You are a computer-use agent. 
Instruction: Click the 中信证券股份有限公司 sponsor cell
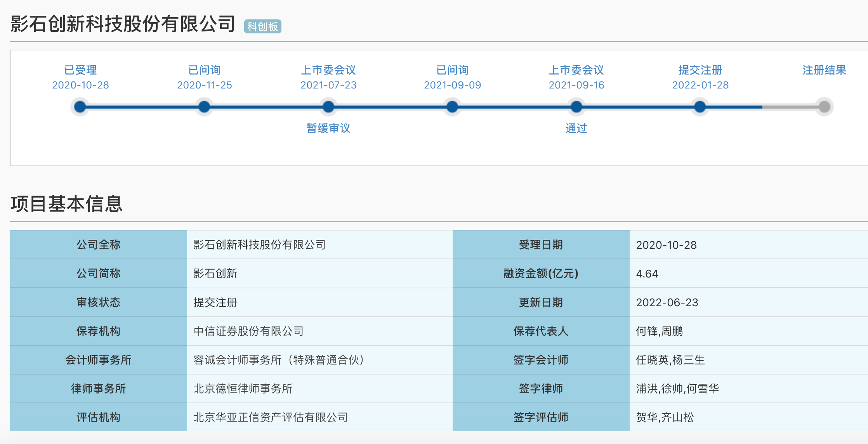point(248,331)
